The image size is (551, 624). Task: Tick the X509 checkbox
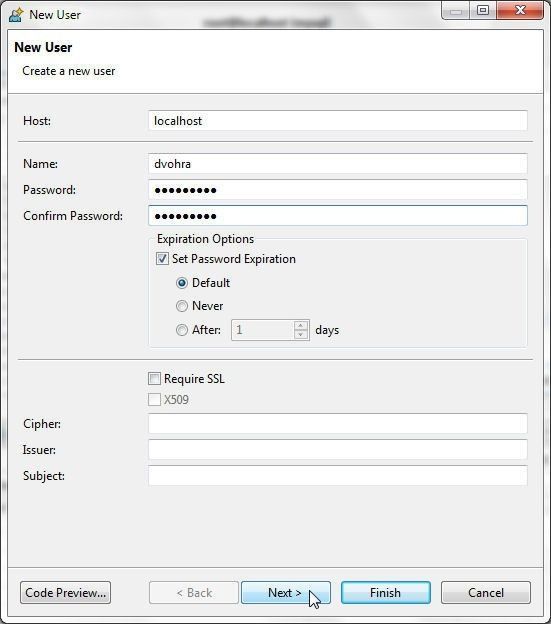click(154, 400)
